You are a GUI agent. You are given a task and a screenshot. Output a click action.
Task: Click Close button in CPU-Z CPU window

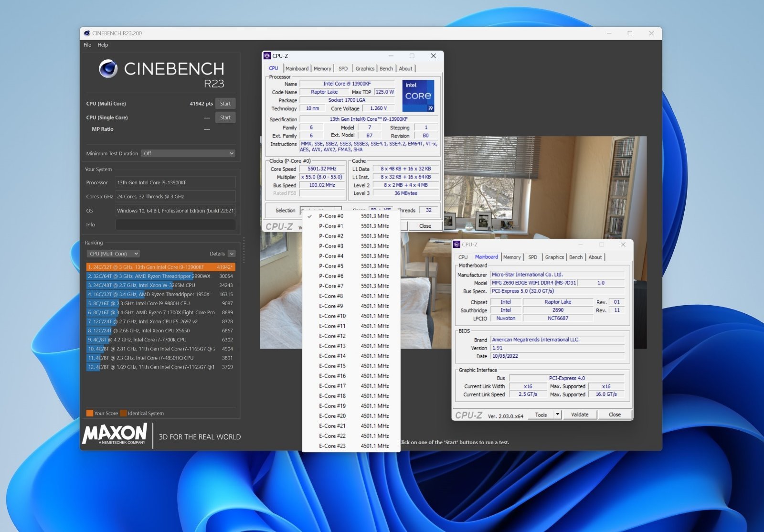425,226
